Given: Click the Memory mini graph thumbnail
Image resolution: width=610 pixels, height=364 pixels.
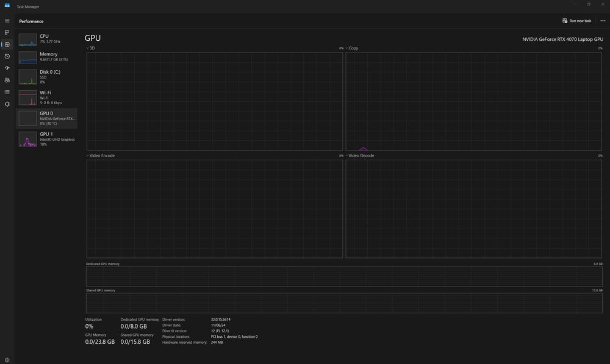Looking at the screenshot, I should pos(27,57).
